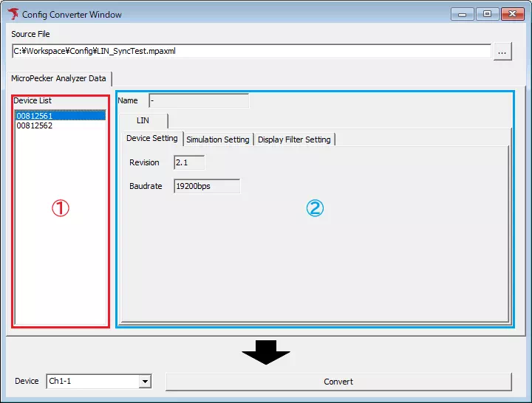Open the Device Ch1-1 dropdown
Screen dimensions: 532x403
[x=146, y=382]
